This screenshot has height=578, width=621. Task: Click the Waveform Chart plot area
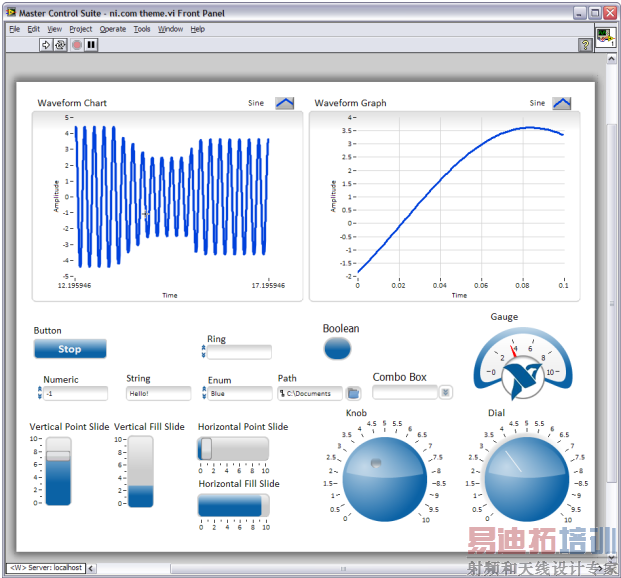172,197
